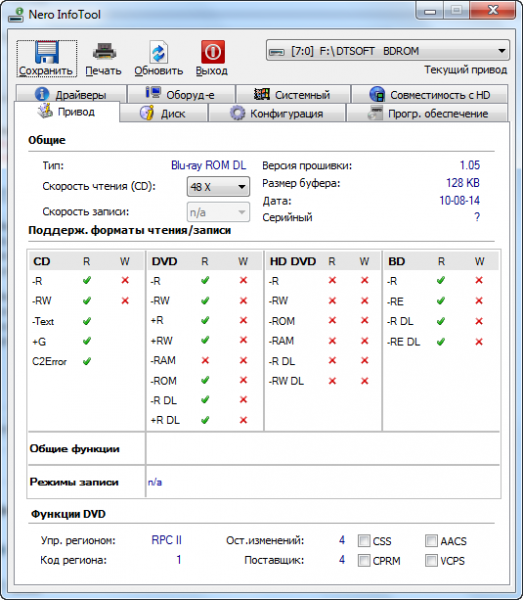This screenshot has width=523, height=600.
Task: Expand the CD read speed 48 X dropdown
Action: [x=218, y=187]
